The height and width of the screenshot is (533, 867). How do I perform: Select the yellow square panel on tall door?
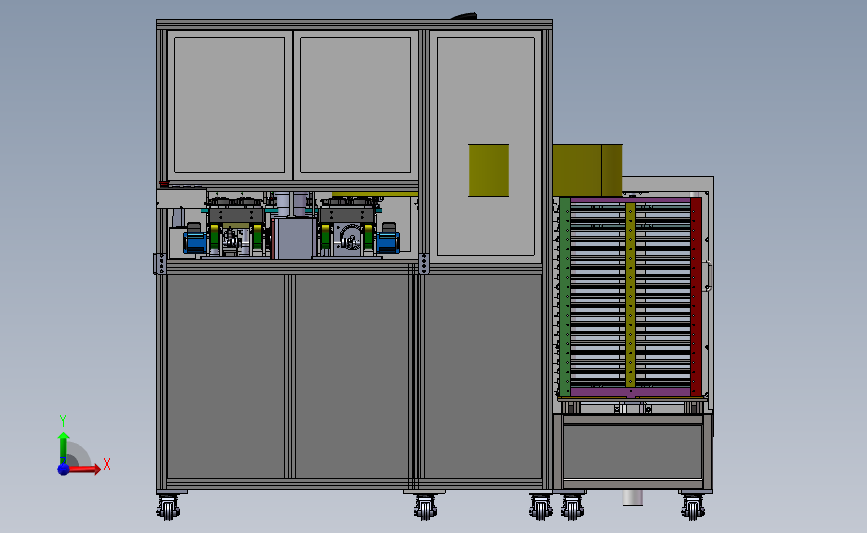point(489,170)
